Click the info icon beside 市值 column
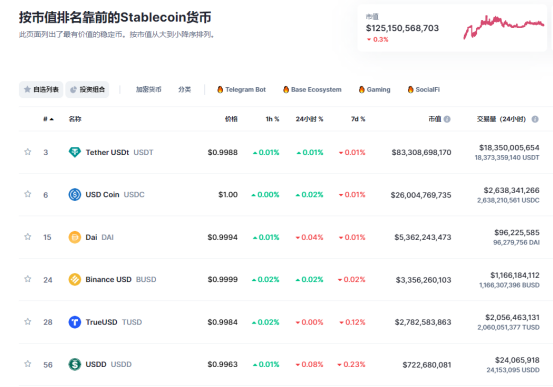 [447, 119]
